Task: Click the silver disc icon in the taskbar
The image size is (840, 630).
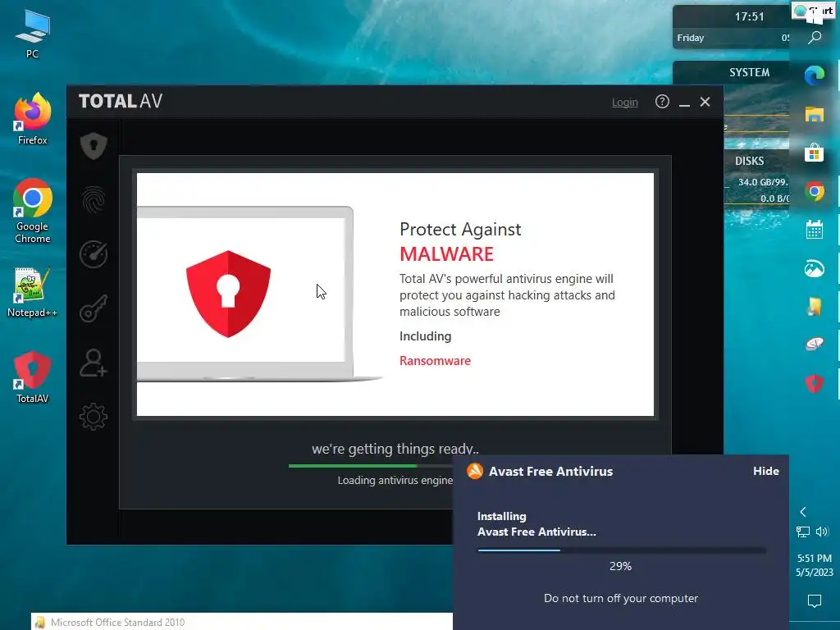Action: coord(815,345)
